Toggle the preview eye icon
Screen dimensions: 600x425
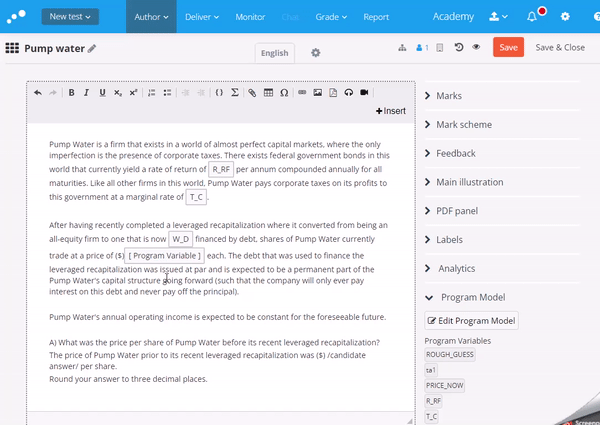coord(476,47)
